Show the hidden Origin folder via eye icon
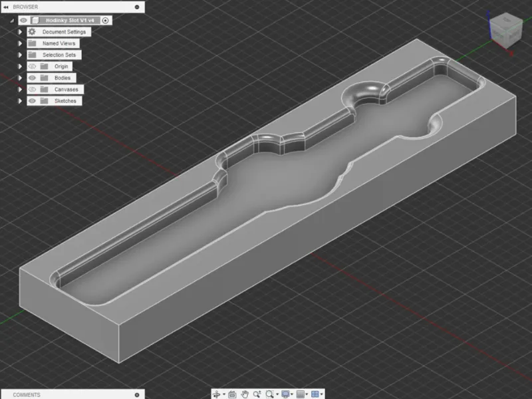 click(x=32, y=66)
